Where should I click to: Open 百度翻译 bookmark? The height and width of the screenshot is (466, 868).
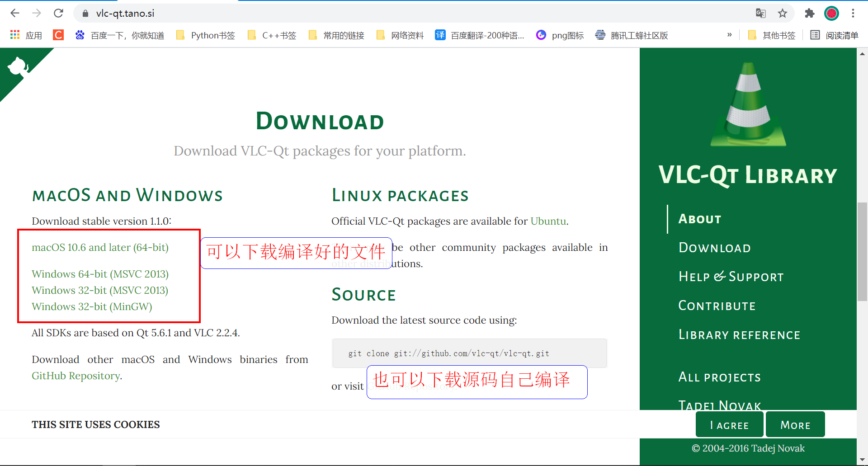coord(480,35)
